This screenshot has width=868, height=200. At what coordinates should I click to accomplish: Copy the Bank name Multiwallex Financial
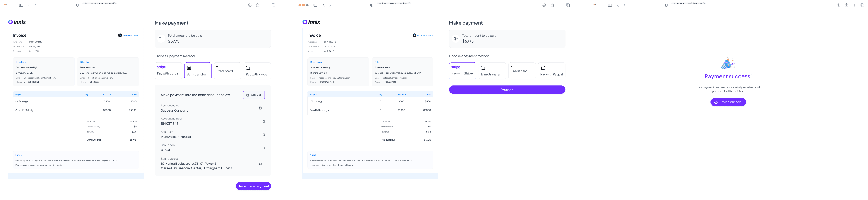point(263,134)
